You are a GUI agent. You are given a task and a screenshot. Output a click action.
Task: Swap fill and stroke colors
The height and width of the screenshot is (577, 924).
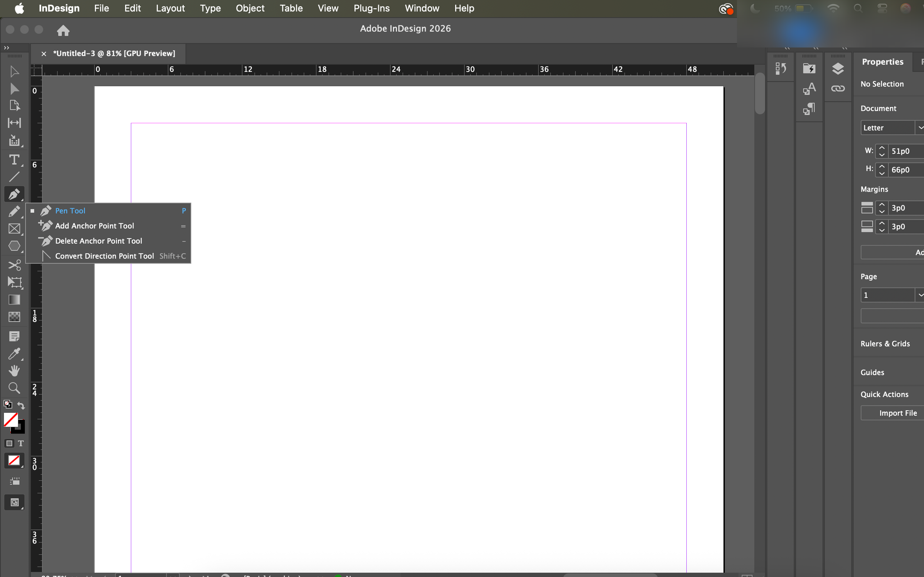[21, 406]
